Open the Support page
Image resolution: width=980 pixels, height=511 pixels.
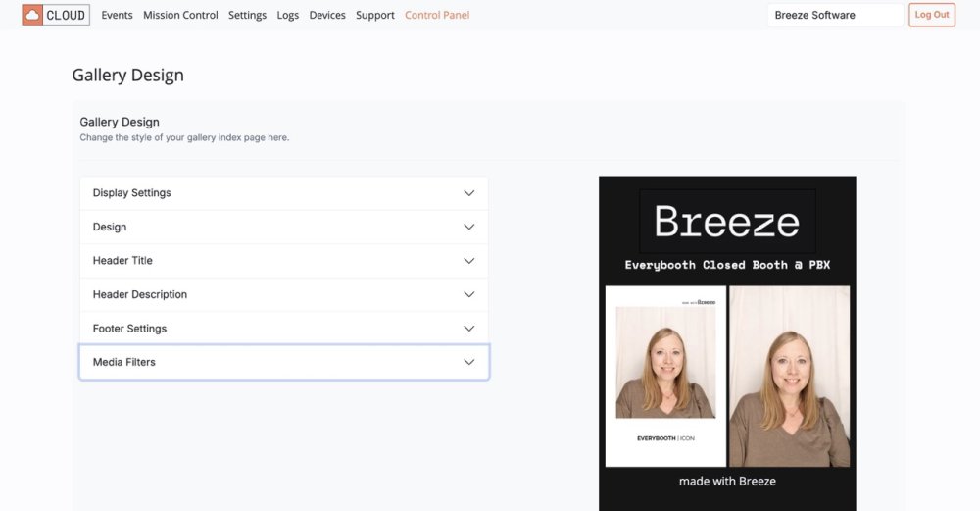[375, 15]
